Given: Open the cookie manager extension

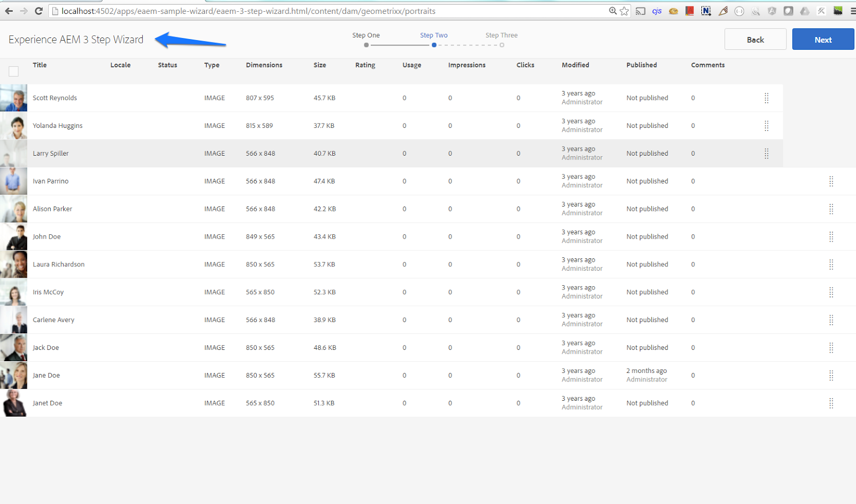Looking at the screenshot, I should 673,11.
